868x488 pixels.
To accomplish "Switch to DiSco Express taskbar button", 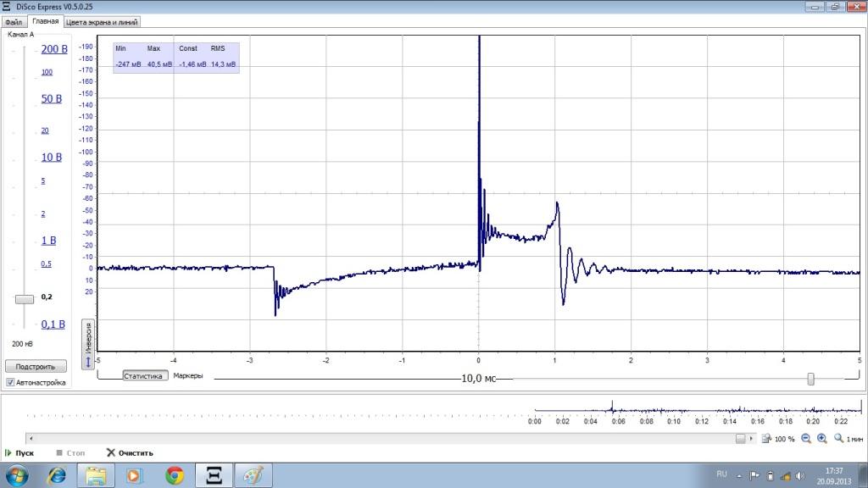I will click(x=214, y=475).
